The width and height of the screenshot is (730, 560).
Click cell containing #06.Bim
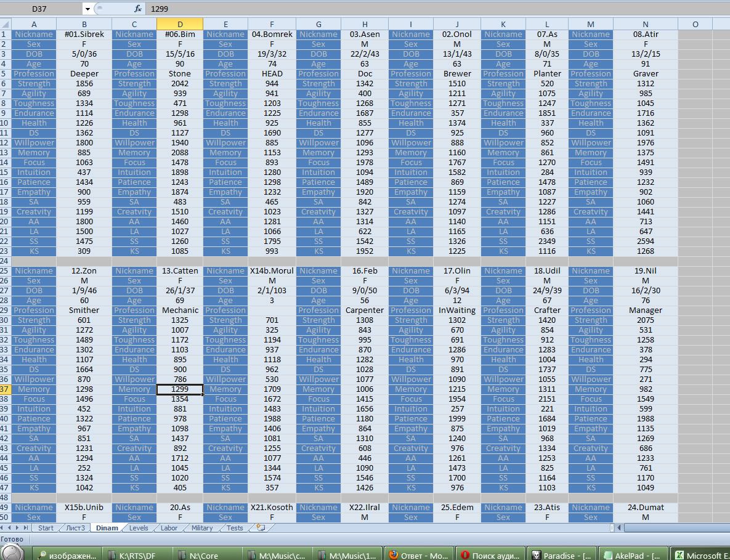pyautogui.click(x=180, y=34)
